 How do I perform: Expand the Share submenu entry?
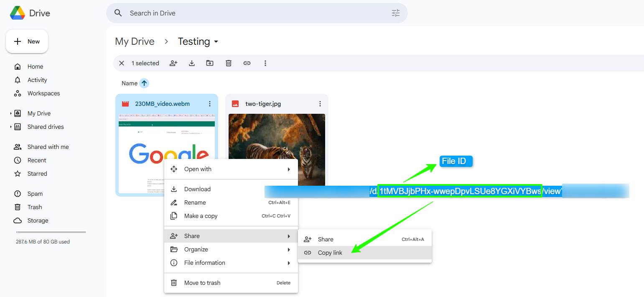tap(231, 236)
